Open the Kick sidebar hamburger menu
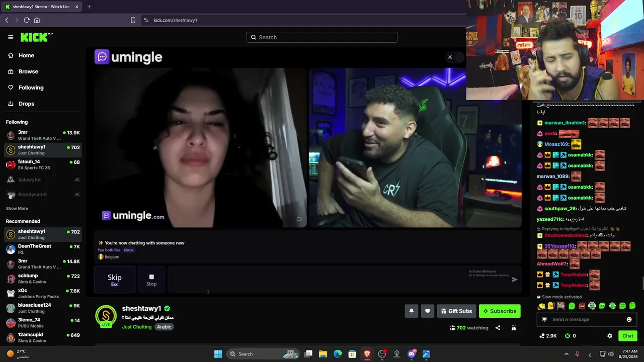The height and width of the screenshot is (362, 644). [11, 37]
